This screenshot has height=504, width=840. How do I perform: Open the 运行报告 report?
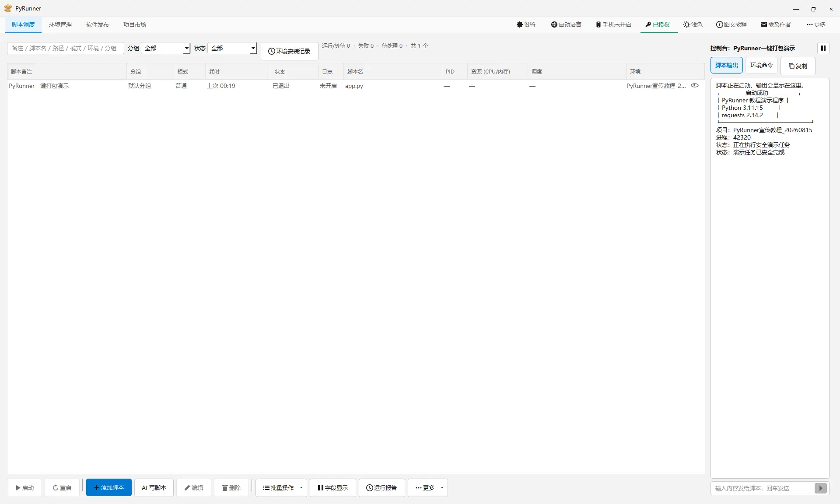click(382, 488)
